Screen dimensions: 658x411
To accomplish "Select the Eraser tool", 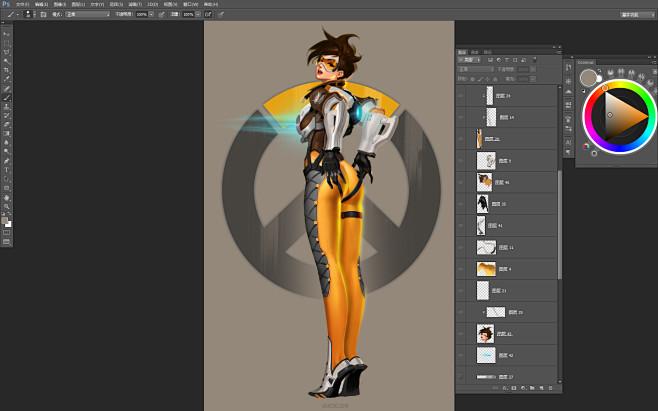I will coord(6,125).
